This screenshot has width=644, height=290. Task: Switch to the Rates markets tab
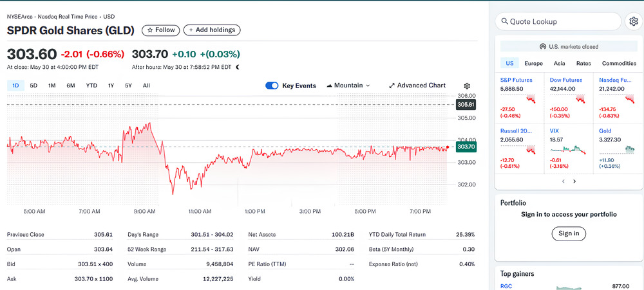pyautogui.click(x=583, y=63)
